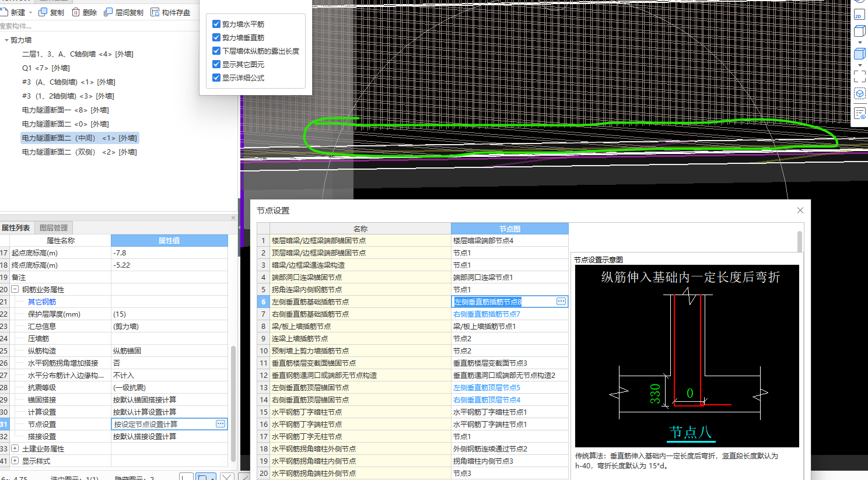868x480 pixels.
Task: Close the 节点设置 dialog
Action: (800, 211)
